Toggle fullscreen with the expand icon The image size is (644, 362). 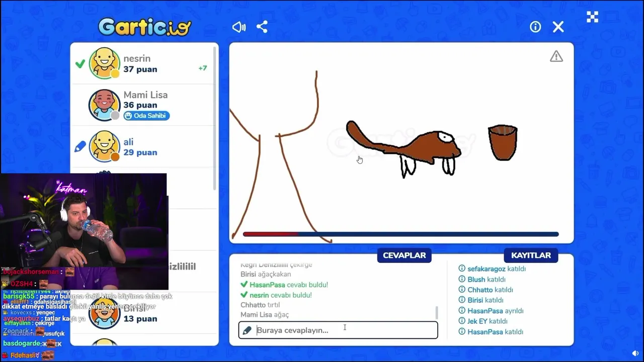(593, 17)
